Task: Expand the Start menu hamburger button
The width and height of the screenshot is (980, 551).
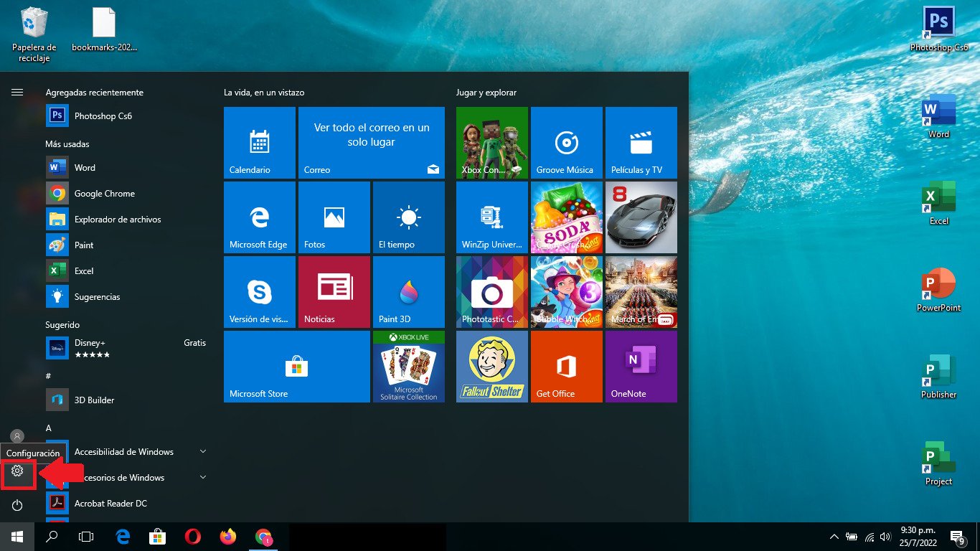Action: (x=17, y=93)
